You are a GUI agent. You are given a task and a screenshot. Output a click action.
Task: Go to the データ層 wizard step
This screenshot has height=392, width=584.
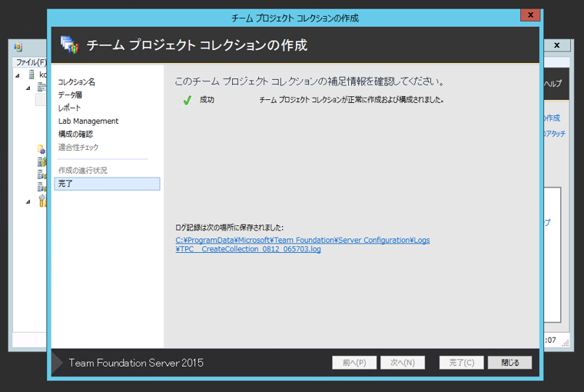(70, 95)
